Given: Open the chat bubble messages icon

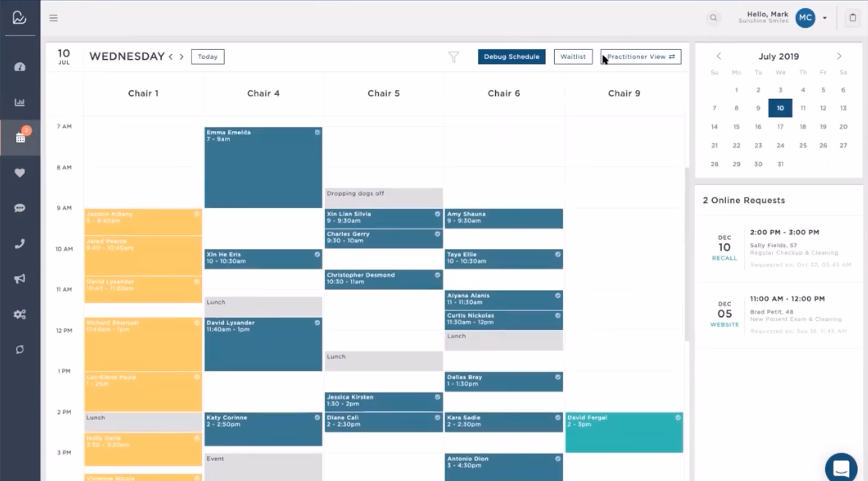Looking at the screenshot, I should pos(20,208).
